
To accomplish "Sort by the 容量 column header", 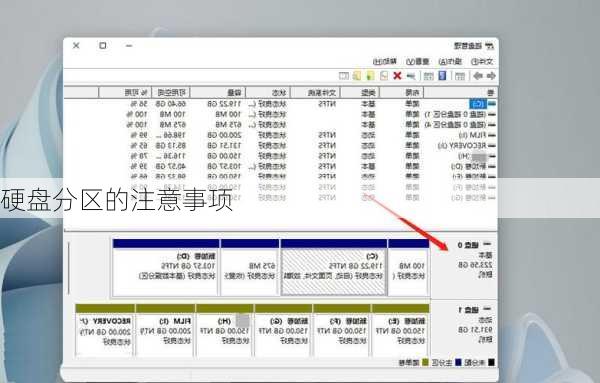I will click(x=218, y=93).
